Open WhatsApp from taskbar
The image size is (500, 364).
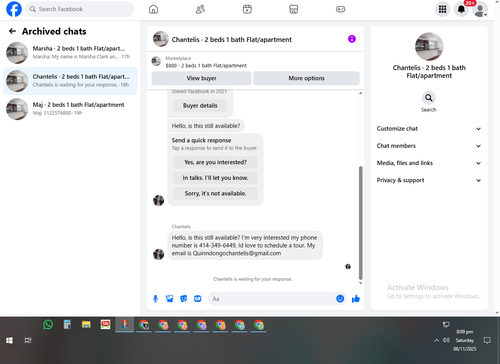pos(48,324)
